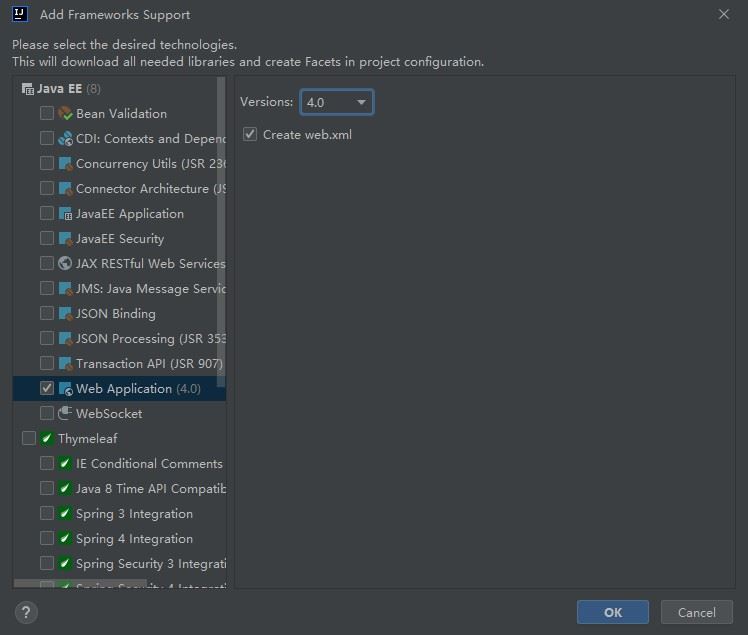748x635 pixels.
Task: Check the Concurrency Utils checkbox
Action: pyautogui.click(x=47, y=163)
